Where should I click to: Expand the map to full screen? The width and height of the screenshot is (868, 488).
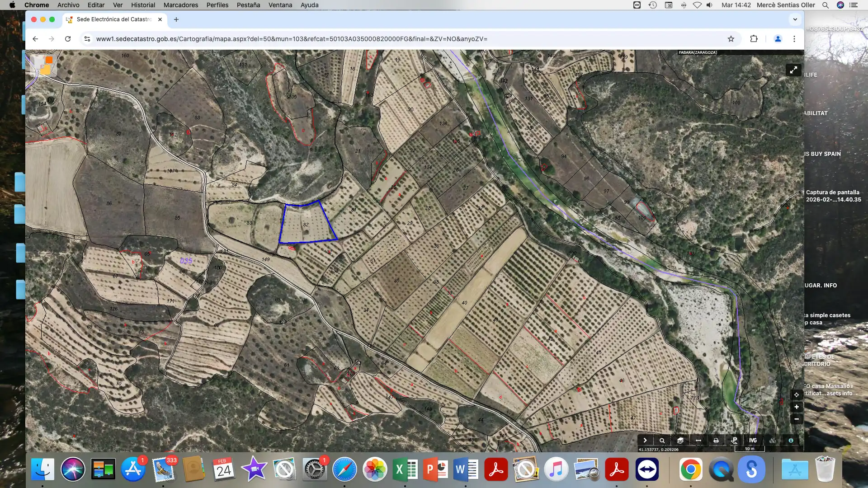[793, 70]
